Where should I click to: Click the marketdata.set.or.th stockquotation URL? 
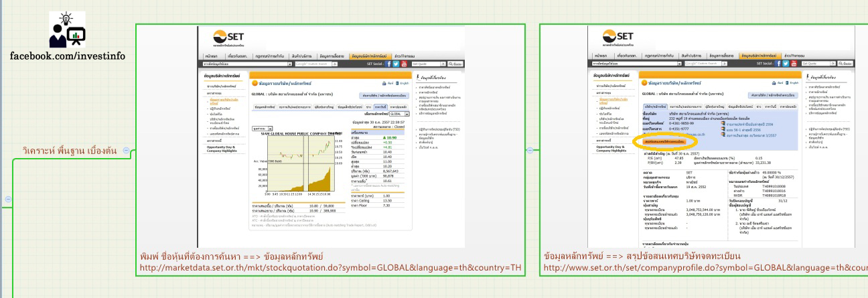click(330, 269)
